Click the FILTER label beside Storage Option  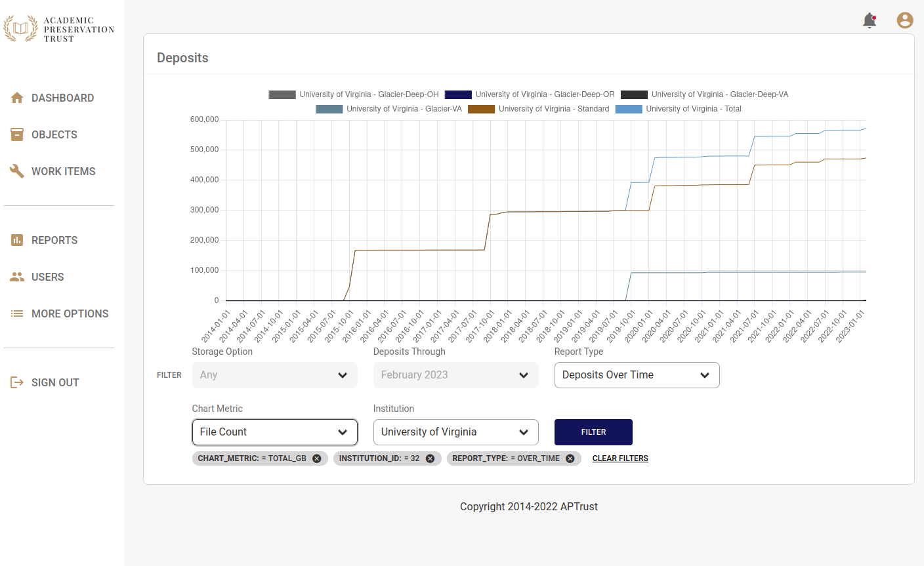tap(169, 375)
